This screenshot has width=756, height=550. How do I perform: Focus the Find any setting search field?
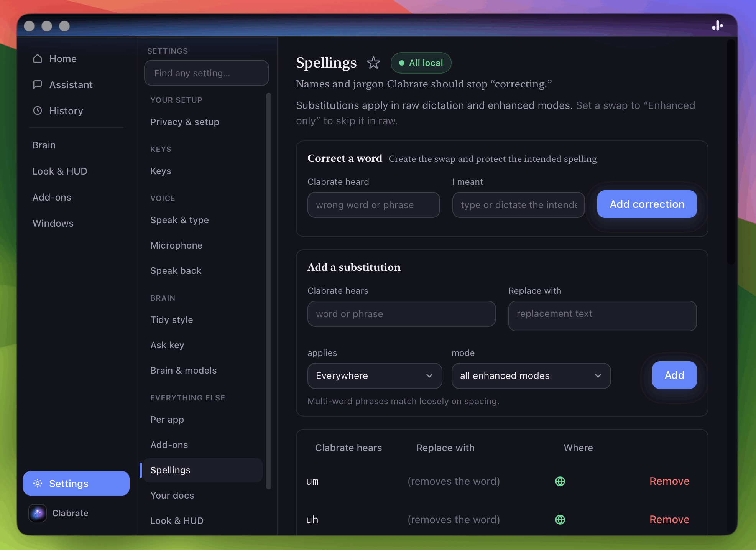[206, 73]
